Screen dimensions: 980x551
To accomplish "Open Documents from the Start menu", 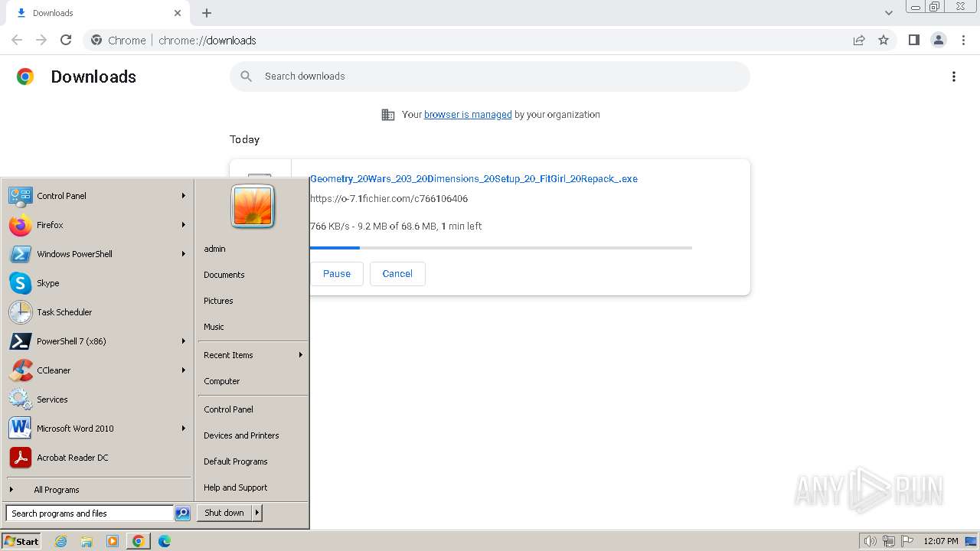I will point(224,275).
